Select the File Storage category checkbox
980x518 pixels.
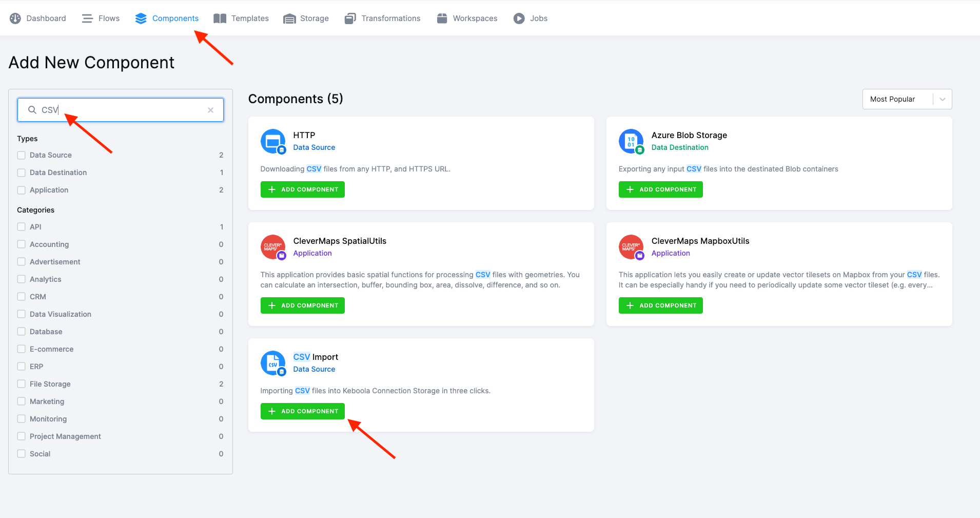[22, 384]
